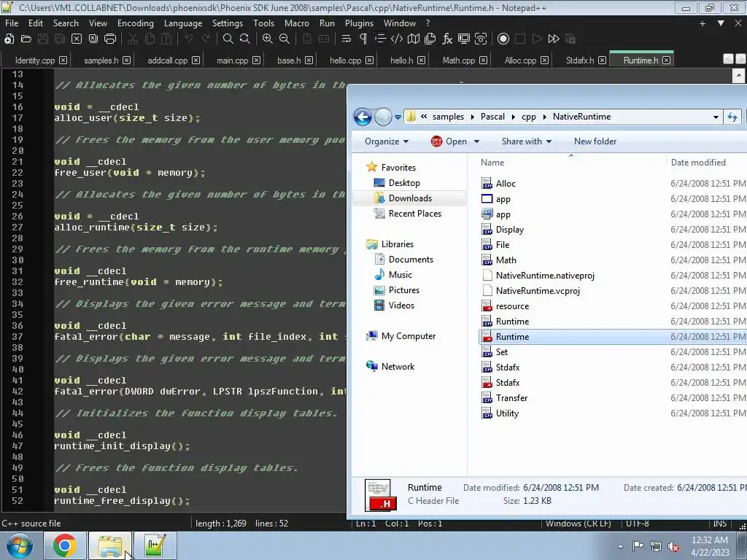Print the document using the printer icon
The height and width of the screenshot is (560, 747).
pyautogui.click(x=110, y=39)
